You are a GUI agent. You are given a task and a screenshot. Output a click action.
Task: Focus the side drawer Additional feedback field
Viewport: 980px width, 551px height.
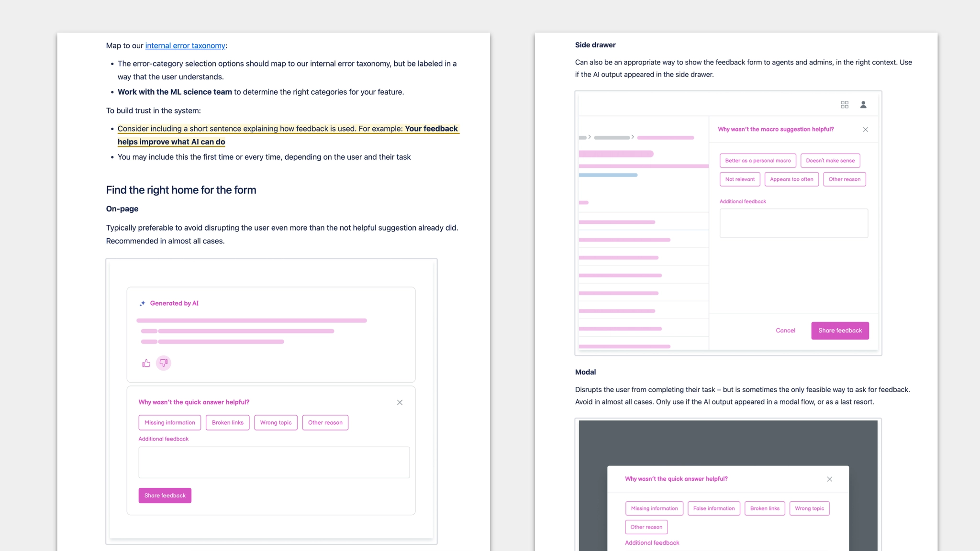coord(793,223)
